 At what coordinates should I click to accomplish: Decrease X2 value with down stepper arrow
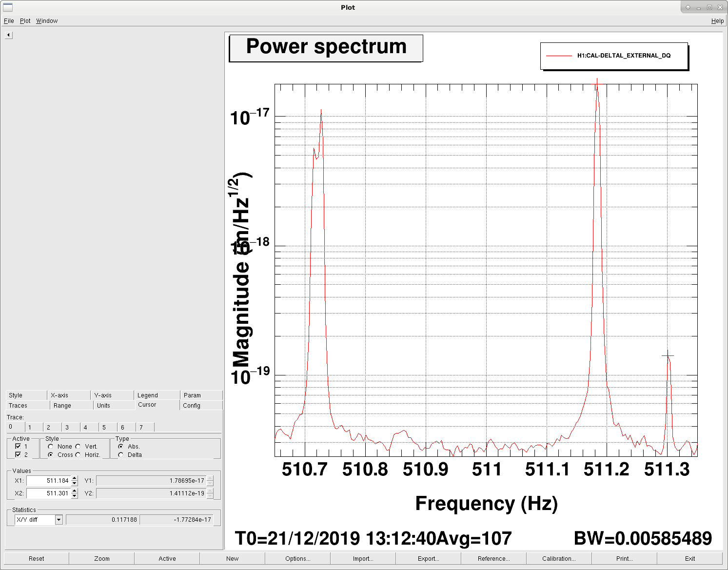tap(75, 496)
